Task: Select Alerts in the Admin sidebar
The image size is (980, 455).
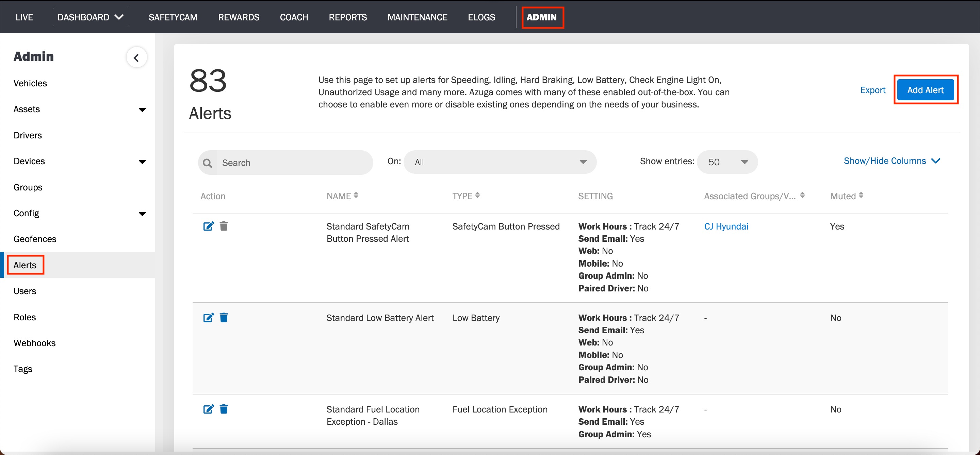Action: (x=25, y=265)
